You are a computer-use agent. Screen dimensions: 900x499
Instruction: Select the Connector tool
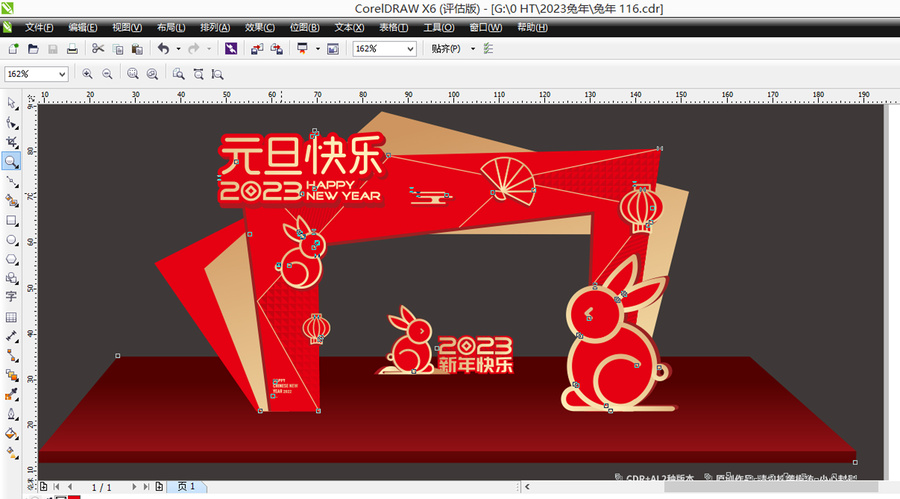point(11,356)
